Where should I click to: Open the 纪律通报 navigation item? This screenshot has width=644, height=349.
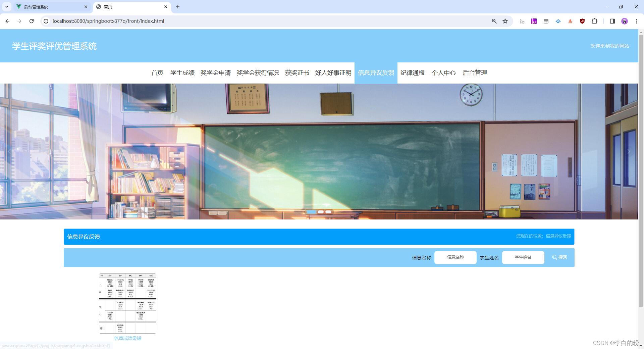412,73
